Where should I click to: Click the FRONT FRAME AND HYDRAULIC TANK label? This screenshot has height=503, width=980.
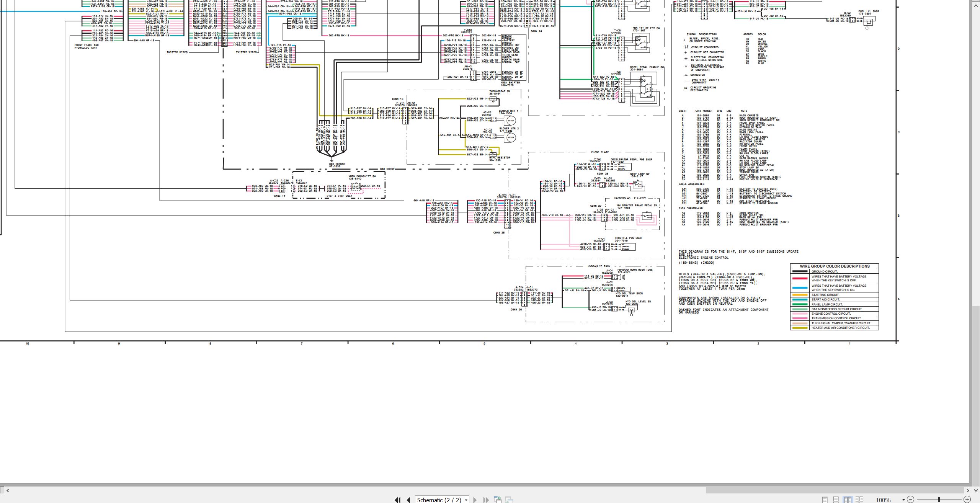(x=87, y=46)
